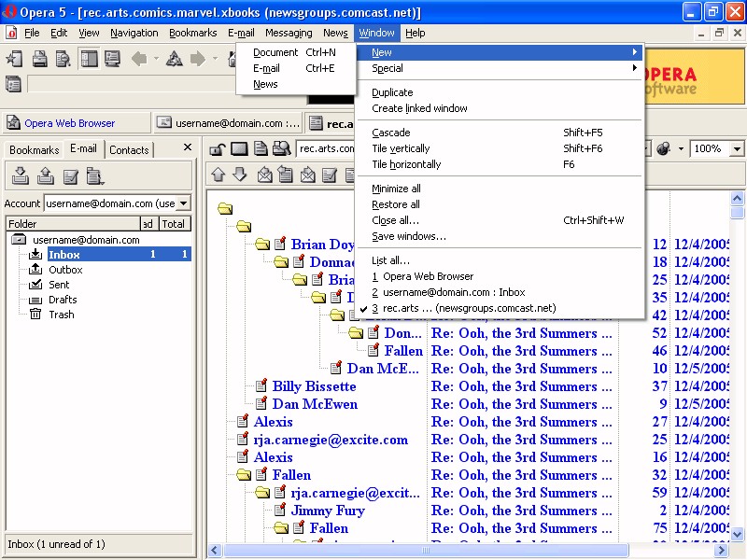Open the Special submenu
Viewport: 747px width, 560px height.
(500, 68)
